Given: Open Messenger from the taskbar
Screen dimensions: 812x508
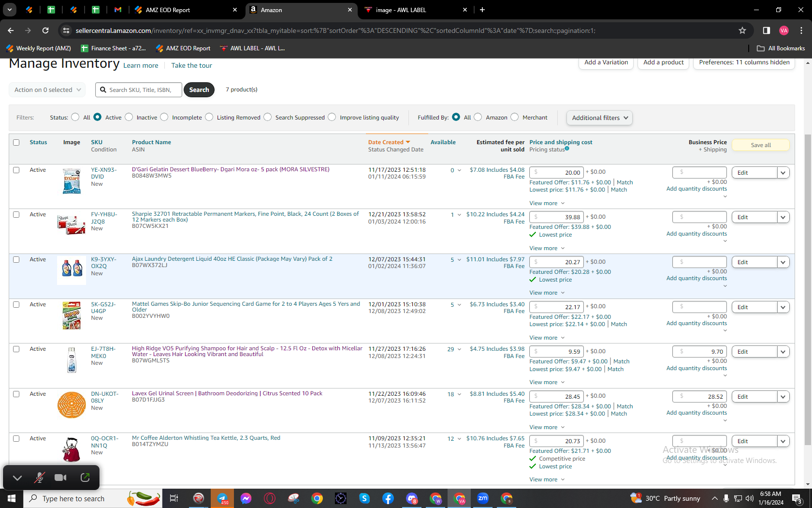Looking at the screenshot, I should click(246, 498).
